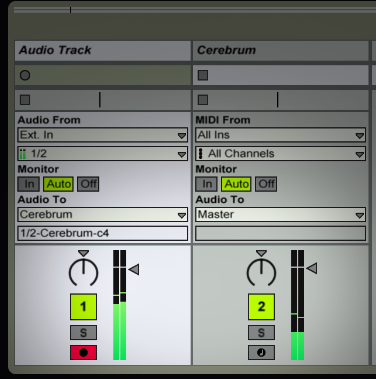Solo the Audio Track
This screenshot has height=379, width=376.
pos(83,333)
